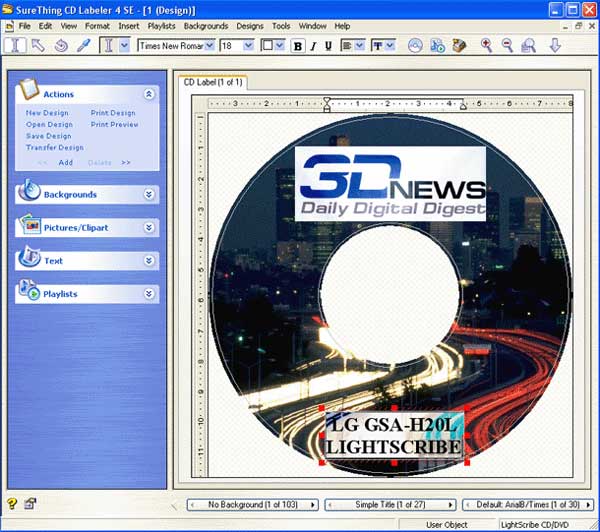
Task: Select the CD Label (1 of 1) tab
Action: 213,82
